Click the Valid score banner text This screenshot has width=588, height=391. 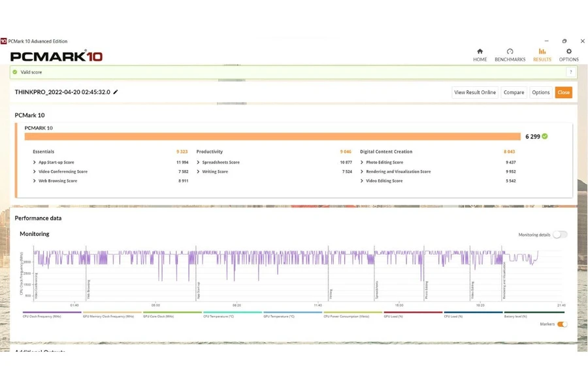31,72
